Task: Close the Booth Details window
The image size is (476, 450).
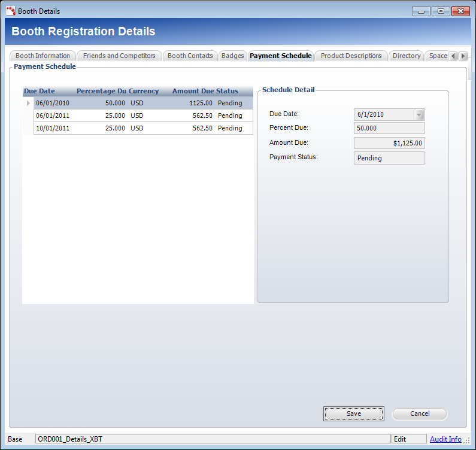Action: pos(460,11)
